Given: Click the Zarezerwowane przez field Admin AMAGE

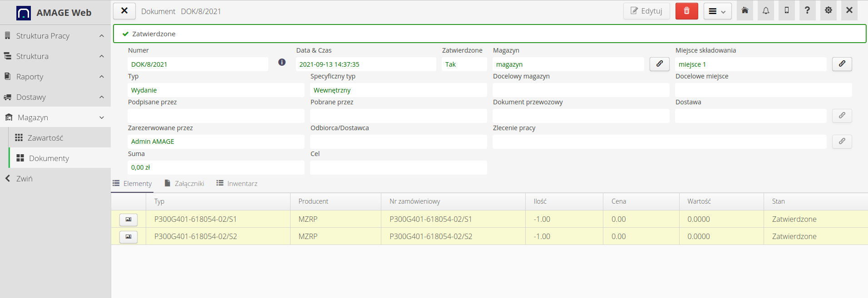Looking at the screenshot, I should pyautogui.click(x=216, y=142).
